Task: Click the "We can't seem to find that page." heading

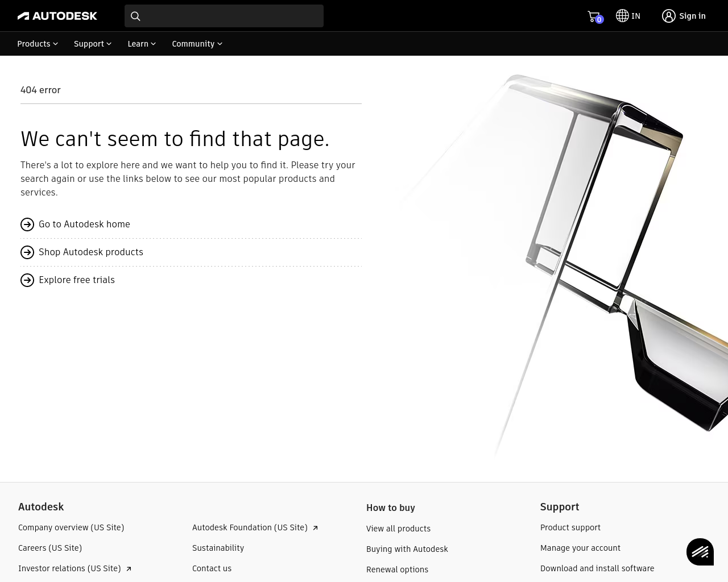Action: [x=175, y=139]
